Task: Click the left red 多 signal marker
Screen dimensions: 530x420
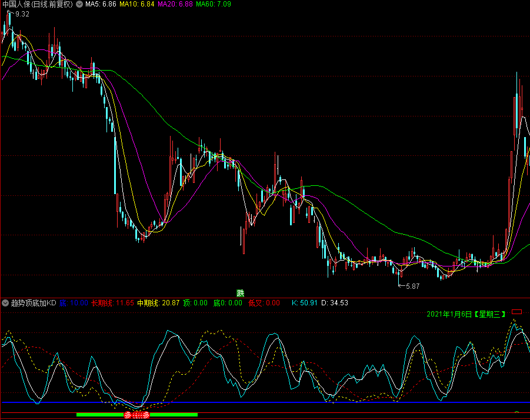Action: point(128,415)
